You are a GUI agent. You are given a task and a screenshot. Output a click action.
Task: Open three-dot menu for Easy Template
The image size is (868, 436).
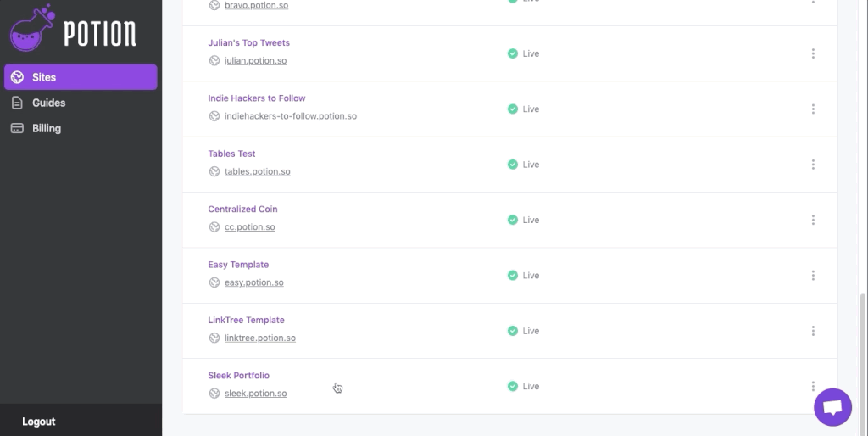[x=813, y=276]
